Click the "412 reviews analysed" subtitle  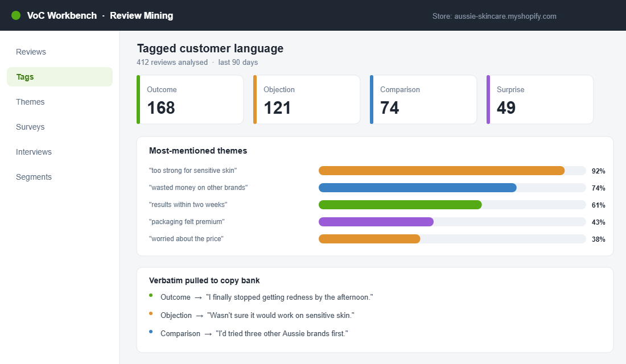pos(172,62)
